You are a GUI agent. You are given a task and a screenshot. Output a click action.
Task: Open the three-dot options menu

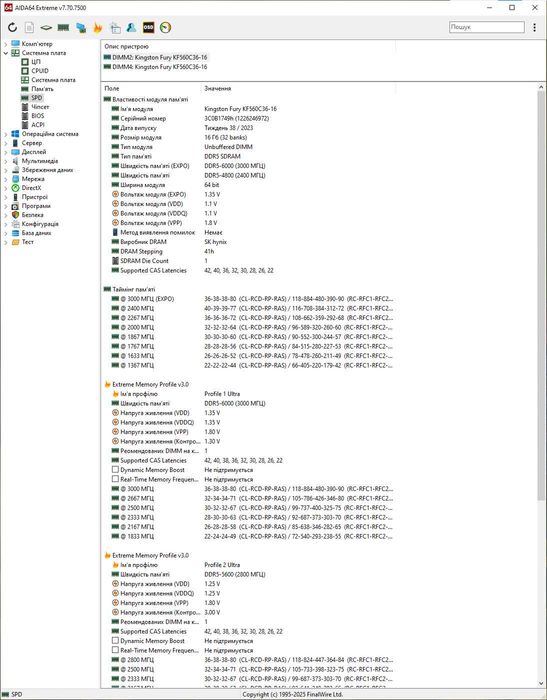pos(534,27)
